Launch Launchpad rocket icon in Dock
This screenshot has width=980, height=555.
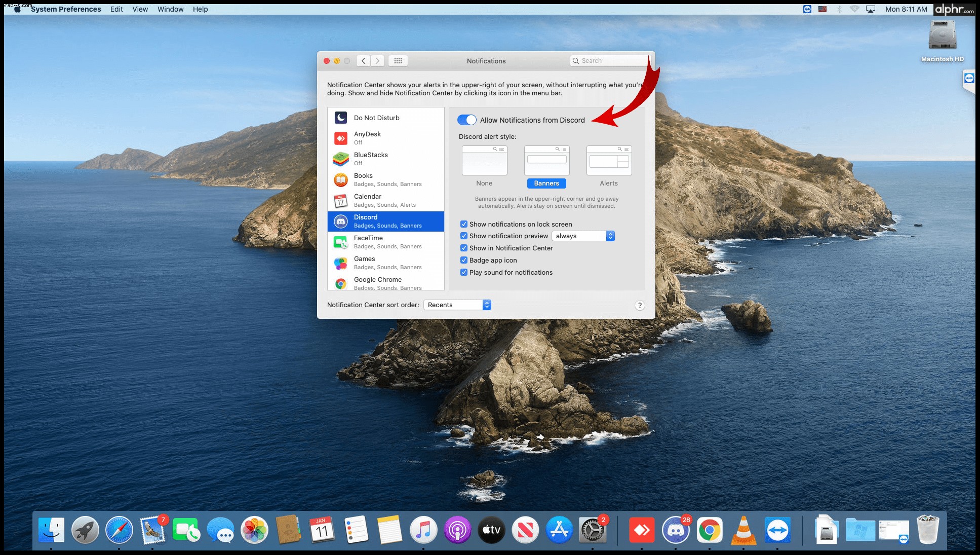[85, 530]
